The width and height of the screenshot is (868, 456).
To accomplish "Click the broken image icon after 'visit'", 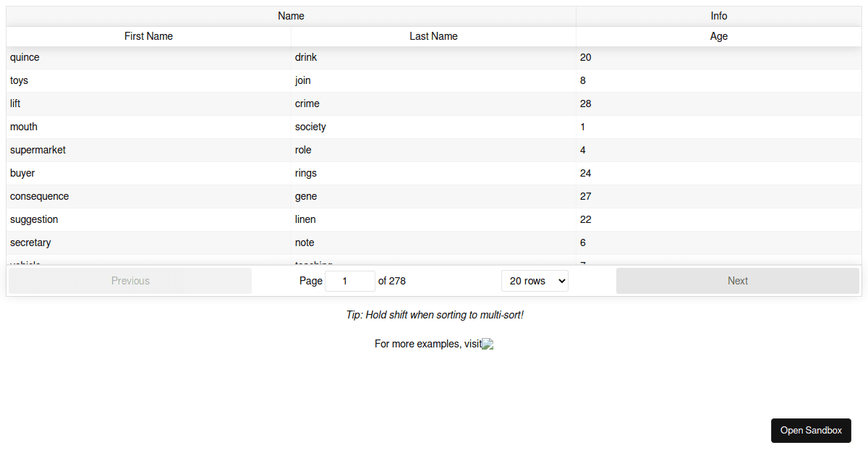I will click(x=487, y=344).
